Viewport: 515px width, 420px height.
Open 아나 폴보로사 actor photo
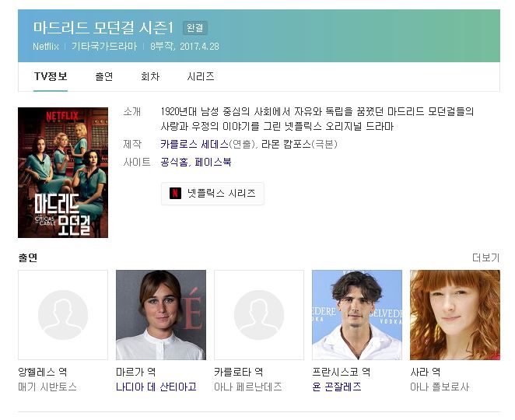point(455,315)
